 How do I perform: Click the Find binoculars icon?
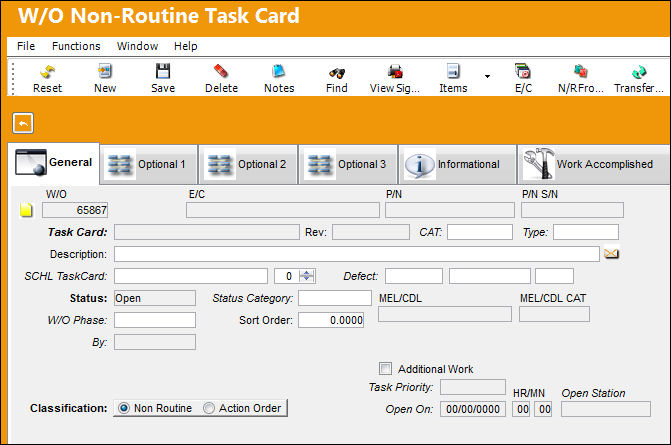click(337, 73)
